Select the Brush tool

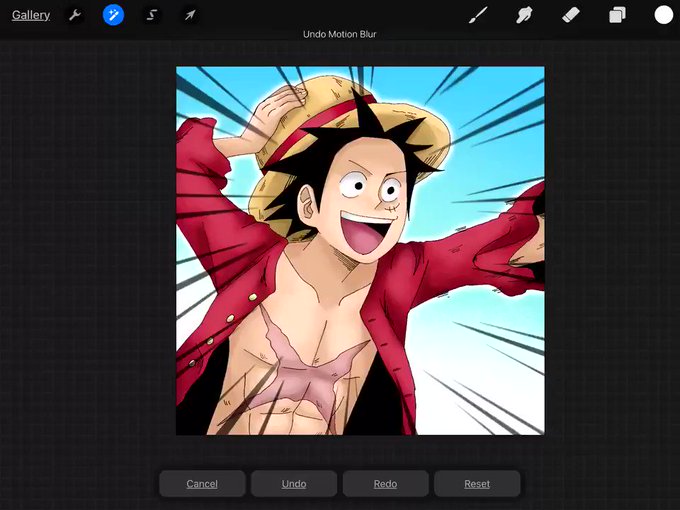pyautogui.click(x=478, y=15)
